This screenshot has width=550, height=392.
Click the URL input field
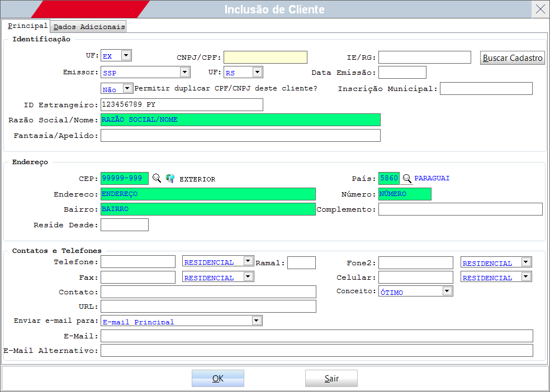(208, 306)
